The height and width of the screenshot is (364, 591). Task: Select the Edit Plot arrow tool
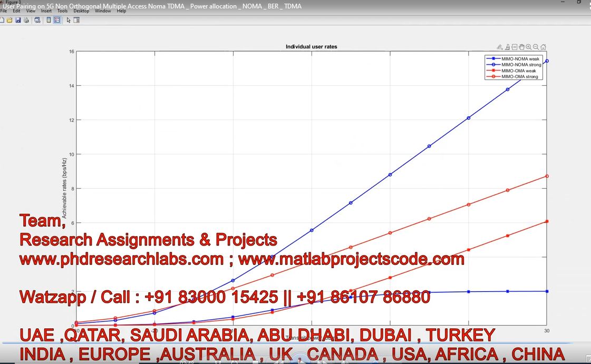(x=69, y=21)
